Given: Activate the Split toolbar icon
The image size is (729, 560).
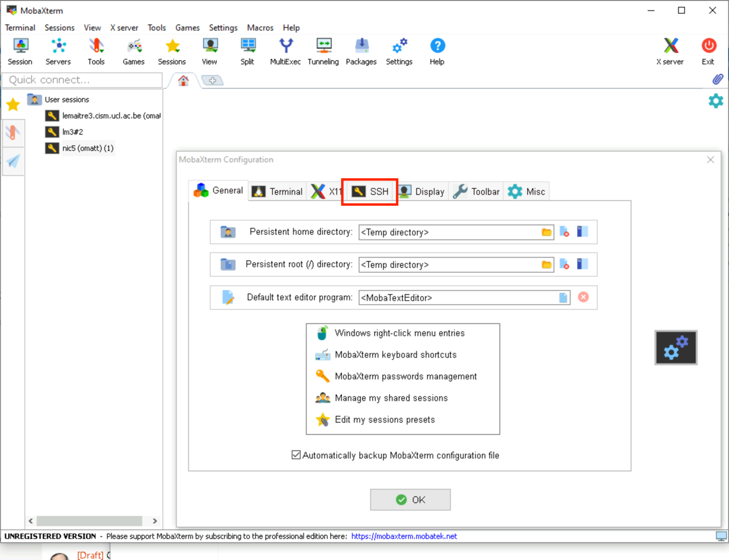Looking at the screenshot, I should click(247, 52).
